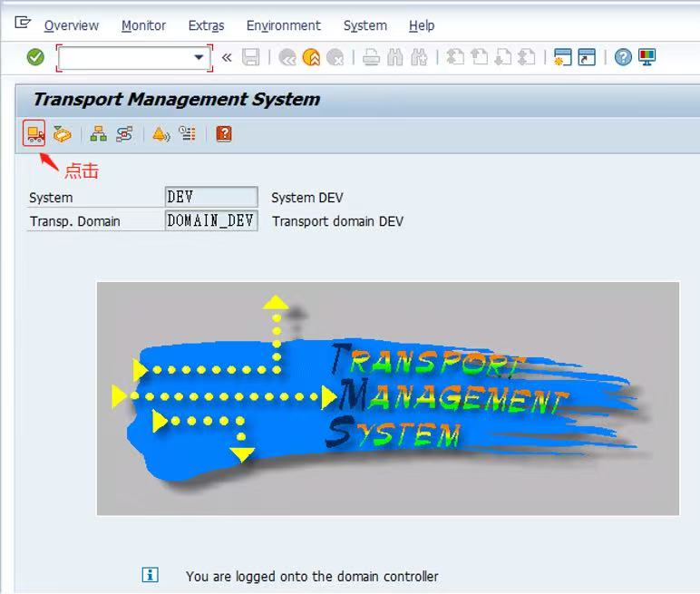Click the orange Exit up-arrow icon

(311, 57)
